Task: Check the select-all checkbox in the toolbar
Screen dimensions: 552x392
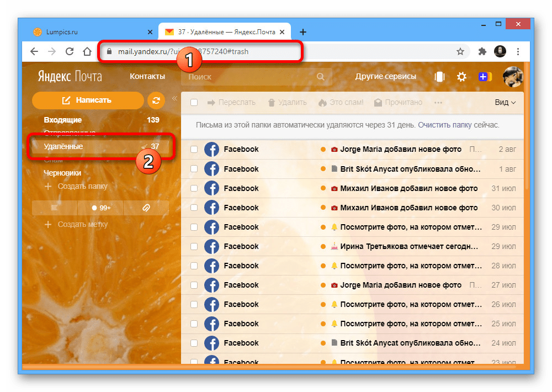Action: coord(194,102)
